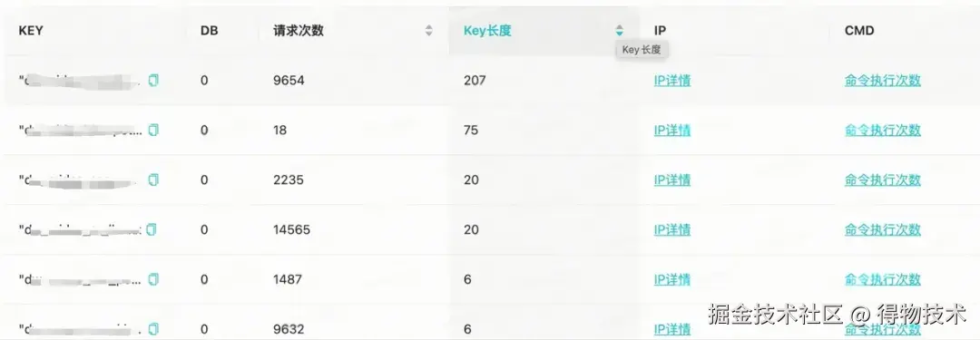980x340 pixels.
Task: Open IP详情 for 14565 requests row
Action: click(x=672, y=229)
